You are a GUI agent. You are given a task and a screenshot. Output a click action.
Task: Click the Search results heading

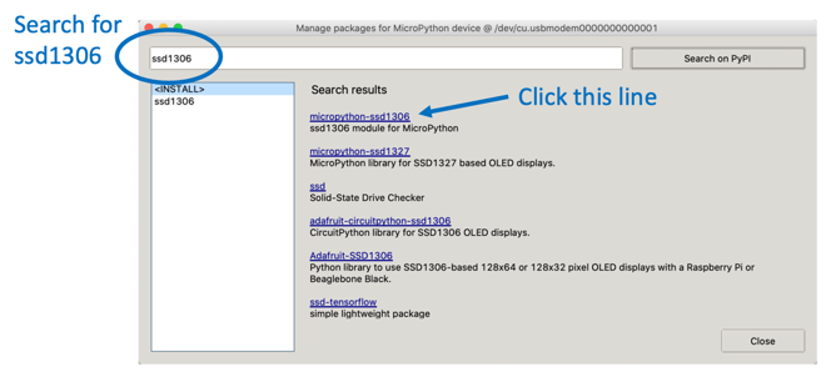point(349,90)
